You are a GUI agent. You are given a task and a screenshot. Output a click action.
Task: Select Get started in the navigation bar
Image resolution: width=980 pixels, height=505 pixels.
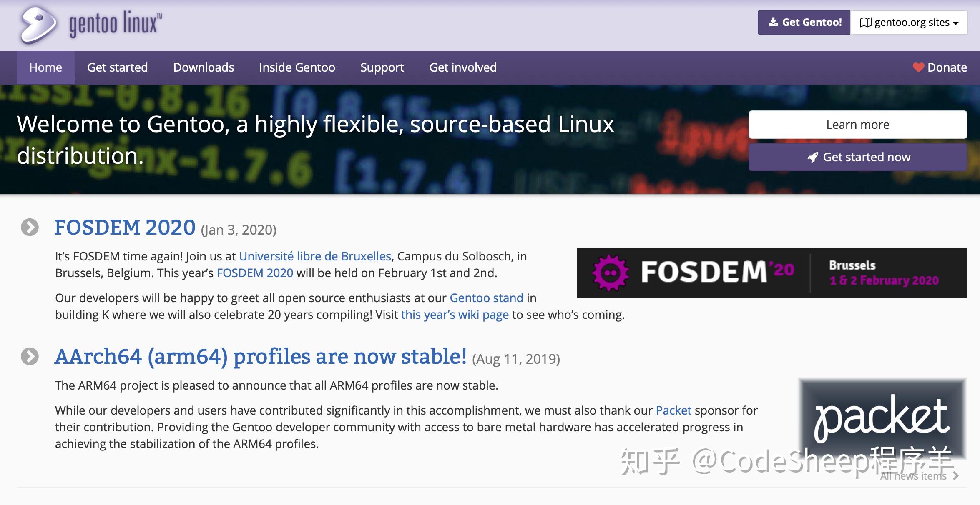tap(117, 67)
